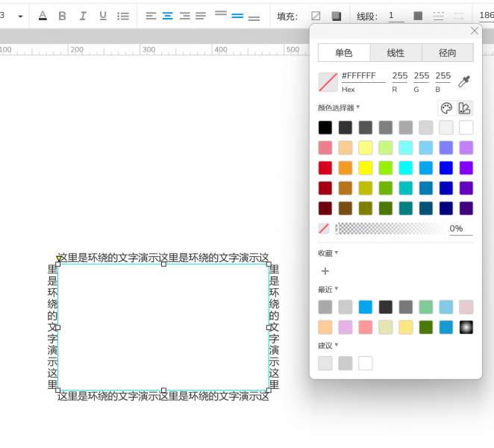Set vertical alignment to top
Screen dimensions: 494x448
coord(221,13)
